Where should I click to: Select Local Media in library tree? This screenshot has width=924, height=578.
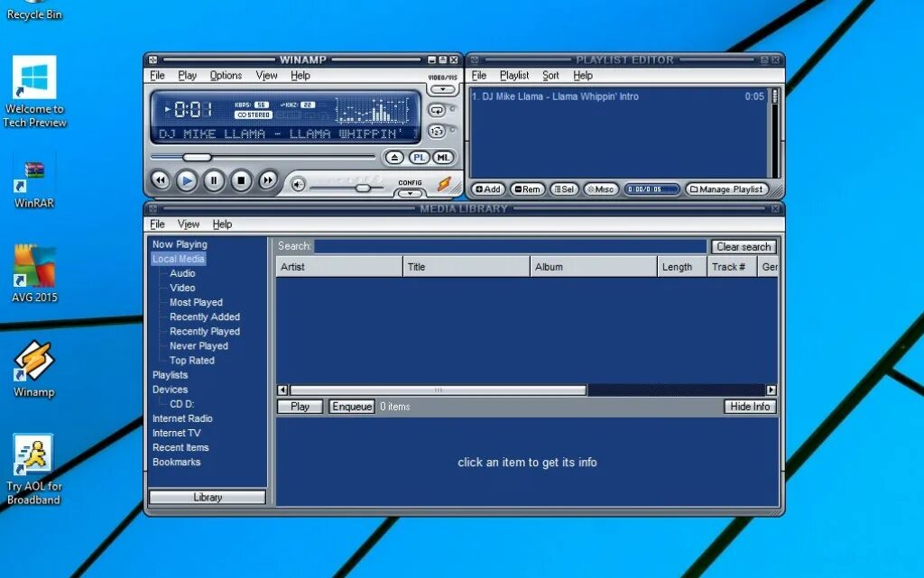click(178, 259)
